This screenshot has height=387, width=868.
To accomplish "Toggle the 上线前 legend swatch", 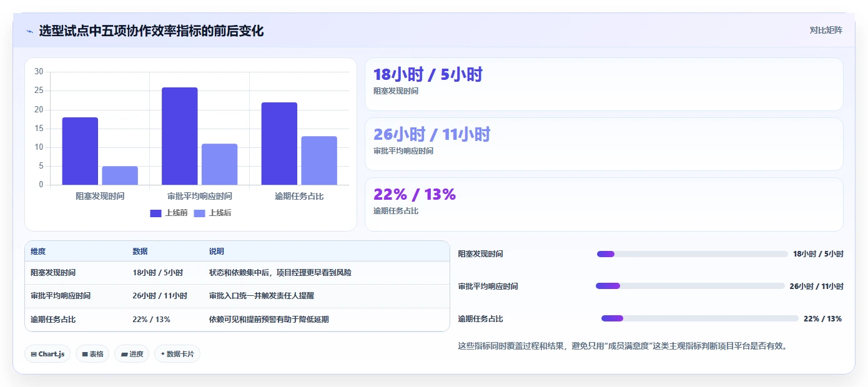I will [x=155, y=213].
